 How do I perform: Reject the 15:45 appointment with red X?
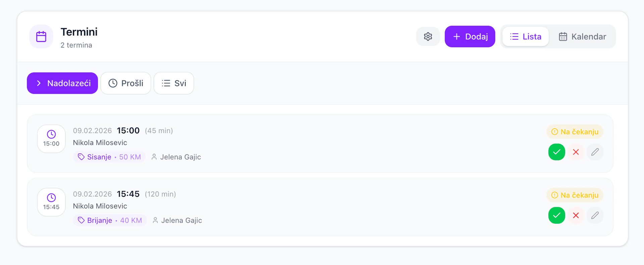pyautogui.click(x=576, y=216)
